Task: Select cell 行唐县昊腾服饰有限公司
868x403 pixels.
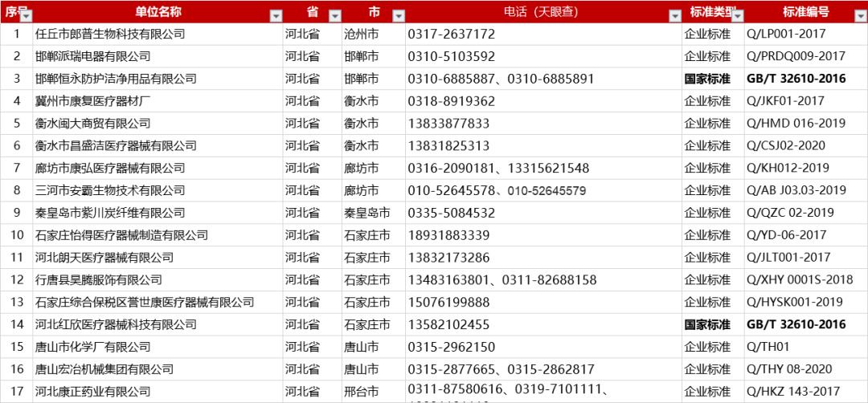Action: [158, 279]
